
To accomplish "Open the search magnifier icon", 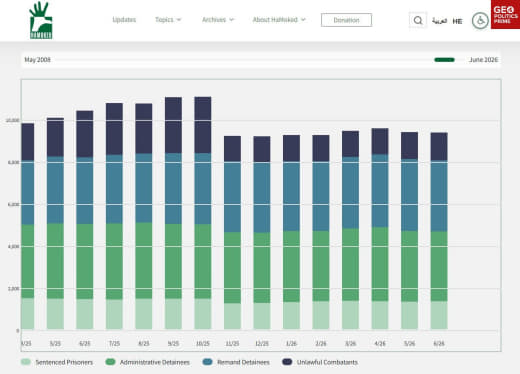I will 418,20.
